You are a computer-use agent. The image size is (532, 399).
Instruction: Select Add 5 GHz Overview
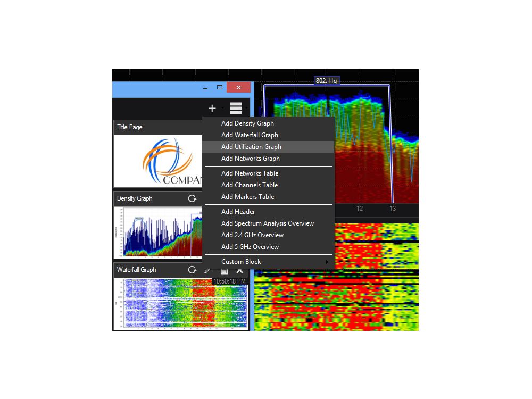268,247
